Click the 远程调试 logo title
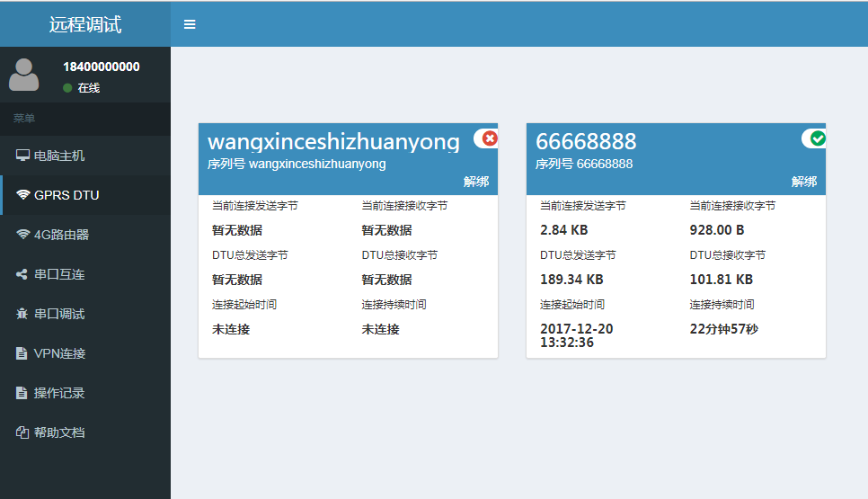868x499 pixels. 85,24
